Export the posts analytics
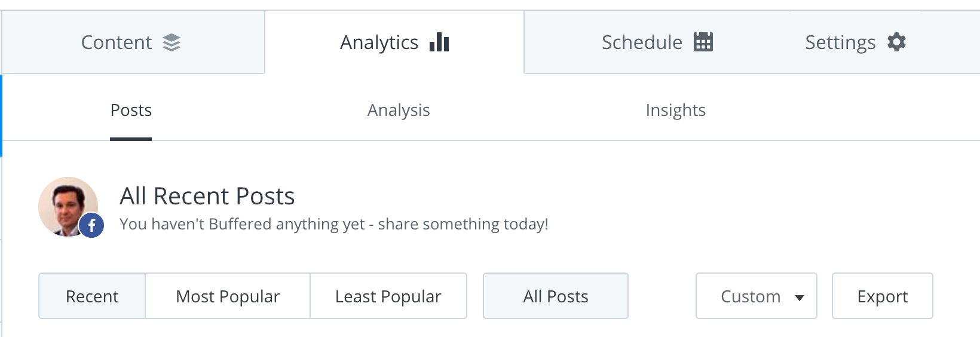The width and height of the screenshot is (980, 337). [x=883, y=296]
